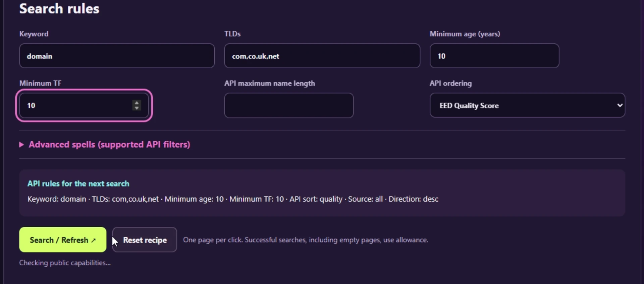Click the TLDs label
The width and height of the screenshot is (644, 284).
pos(232,34)
